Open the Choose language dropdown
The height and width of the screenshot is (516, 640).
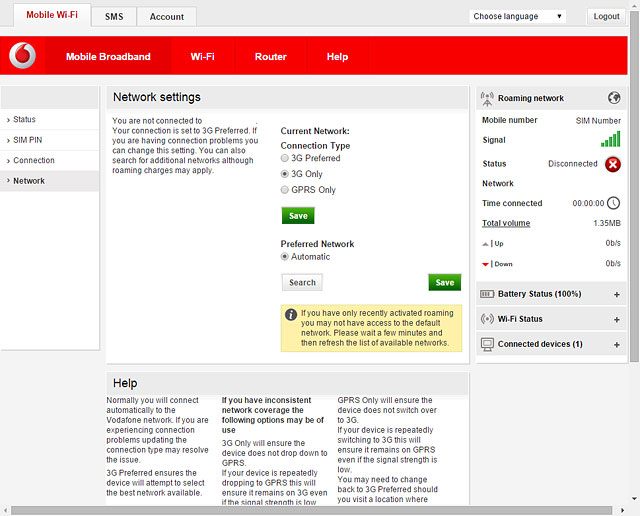click(517, 16)
